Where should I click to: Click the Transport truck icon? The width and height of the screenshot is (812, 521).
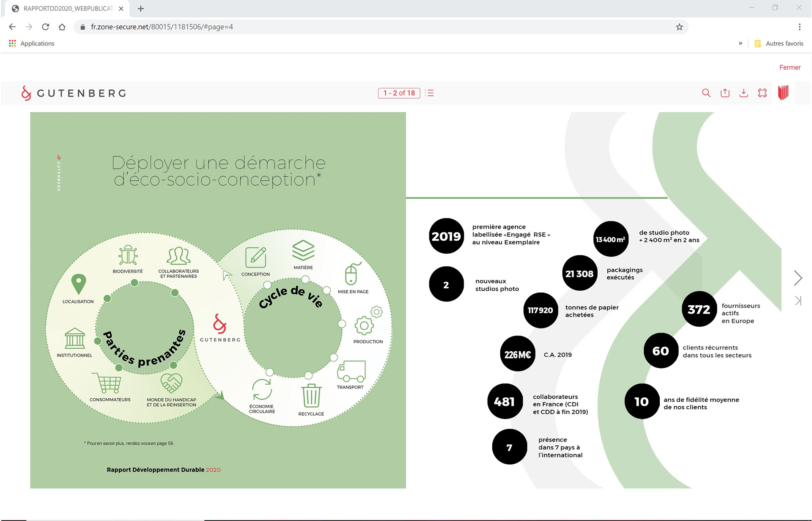[x=351, y=371]
